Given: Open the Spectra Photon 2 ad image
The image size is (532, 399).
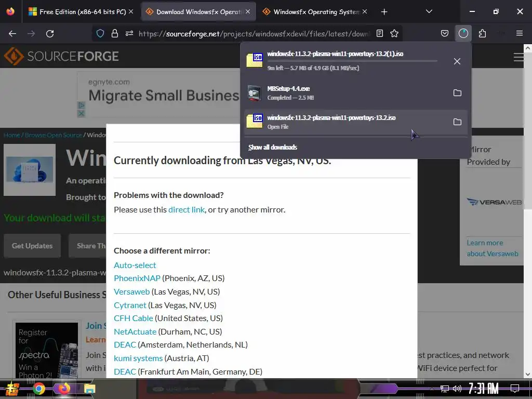Looking at the screenshot, I should coord(47,350).
